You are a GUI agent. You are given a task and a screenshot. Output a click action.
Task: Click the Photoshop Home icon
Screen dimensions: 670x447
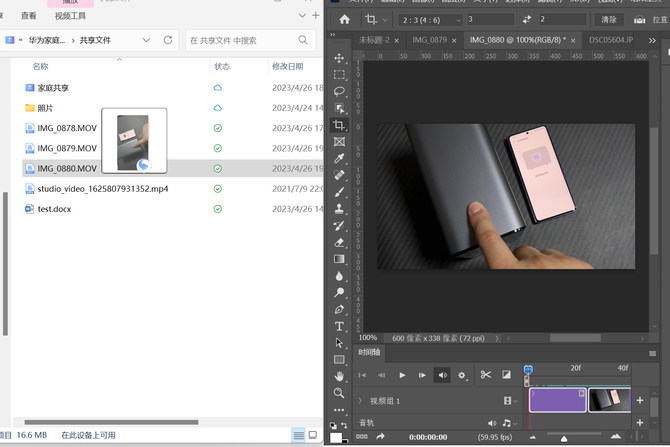(x=344, y=19)
